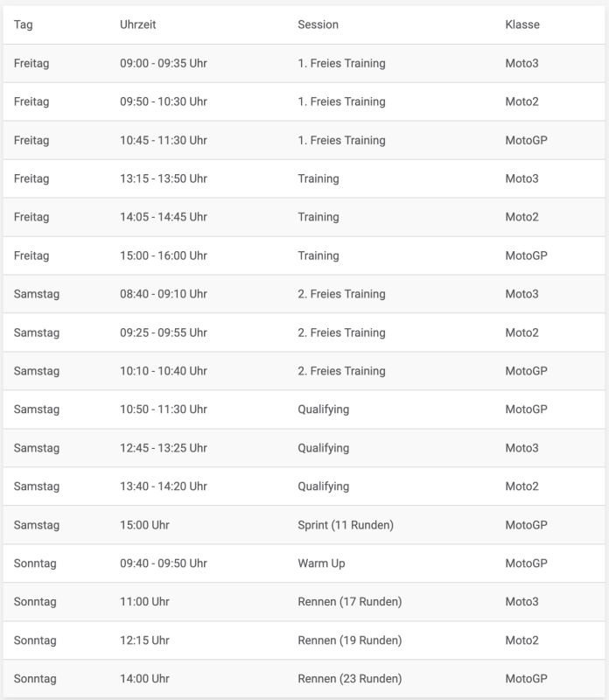The width and height of the screenshot is (609, 700).
Task: Click the Rennen (19 Runden) cell
Action: click(x=350, y=640)
